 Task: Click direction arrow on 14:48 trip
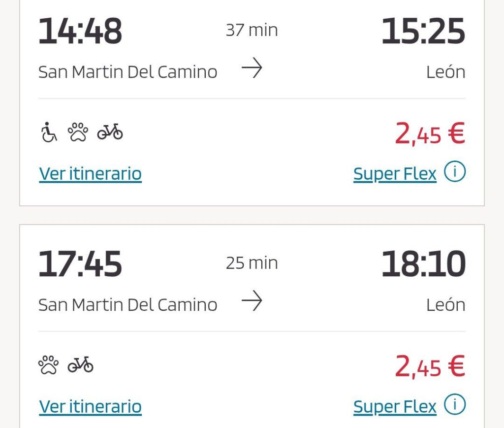(x=252, y=69)
